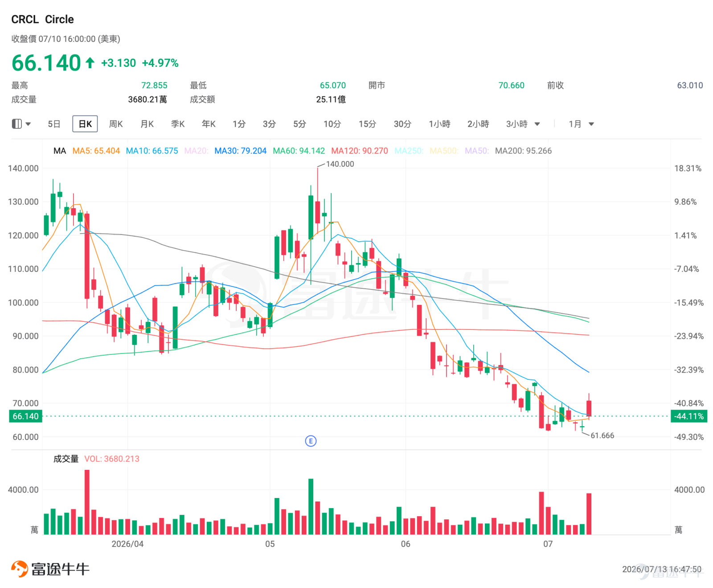Click the VOL: 3680.213 value

tap(112, 459)
